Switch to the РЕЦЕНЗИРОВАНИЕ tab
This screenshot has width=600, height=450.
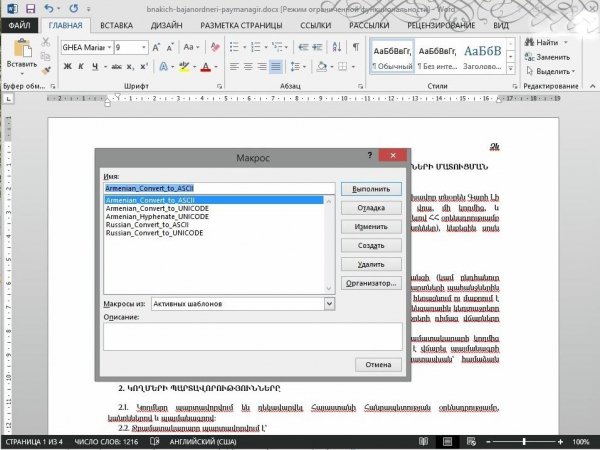[441, 26]
